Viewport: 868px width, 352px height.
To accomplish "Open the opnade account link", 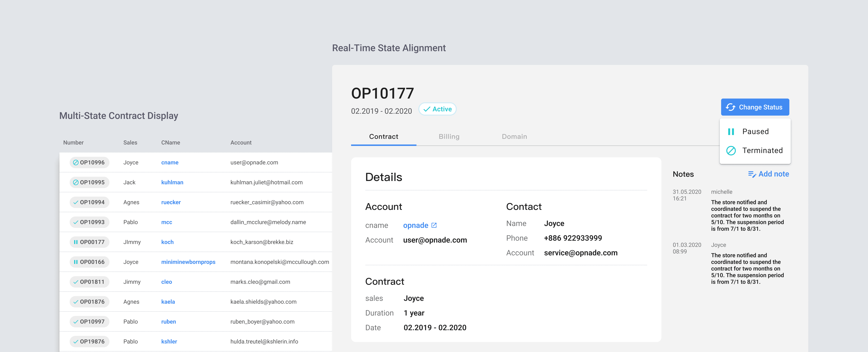I will click(x=416, y=225).
